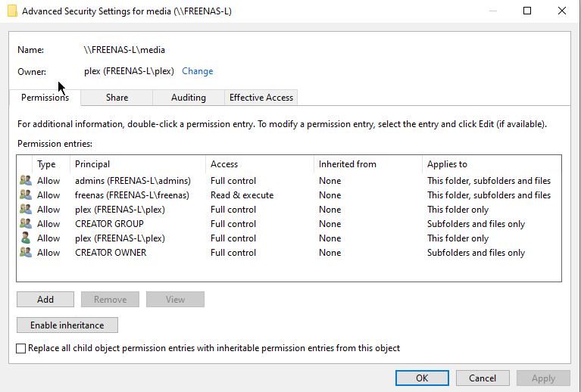The image size is (581, 392).
Task: Click the single-user icon beside the plex entry
Action: tap(26, 238)
